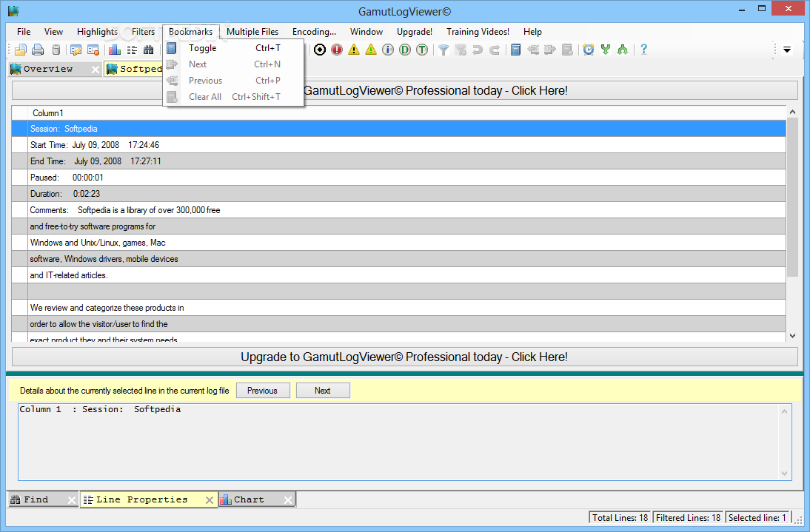Click the next bookmark toolbar icon
Screen dimensions: 810x532
click(x=550, y=50)
